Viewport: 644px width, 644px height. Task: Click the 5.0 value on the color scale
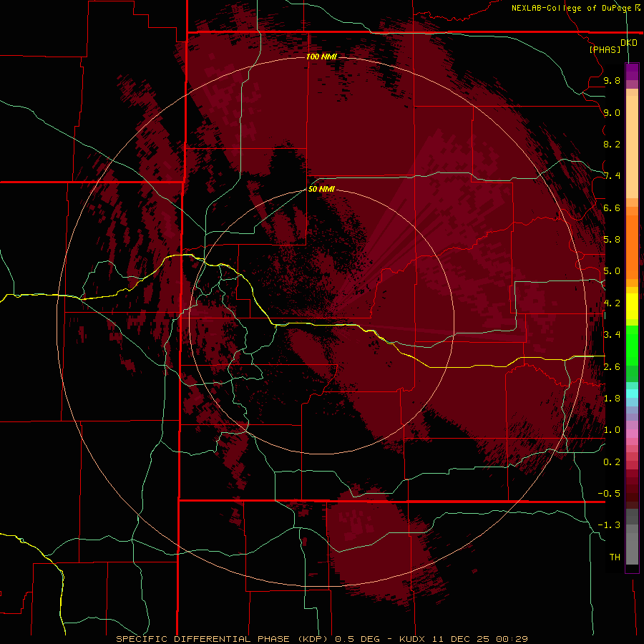(x=612, y=271)
